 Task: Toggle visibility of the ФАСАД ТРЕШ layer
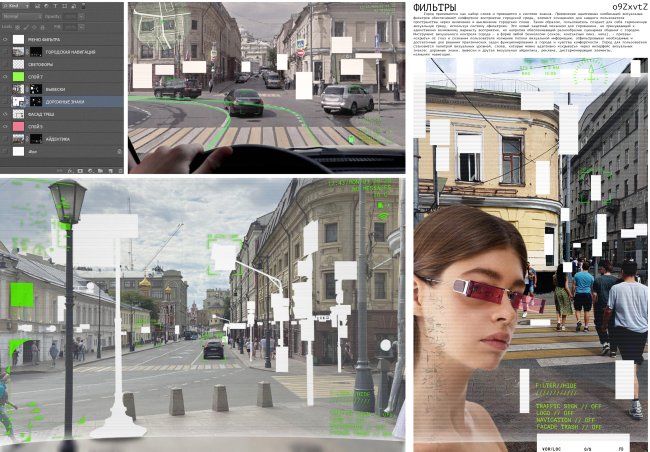tap(5, 114)
